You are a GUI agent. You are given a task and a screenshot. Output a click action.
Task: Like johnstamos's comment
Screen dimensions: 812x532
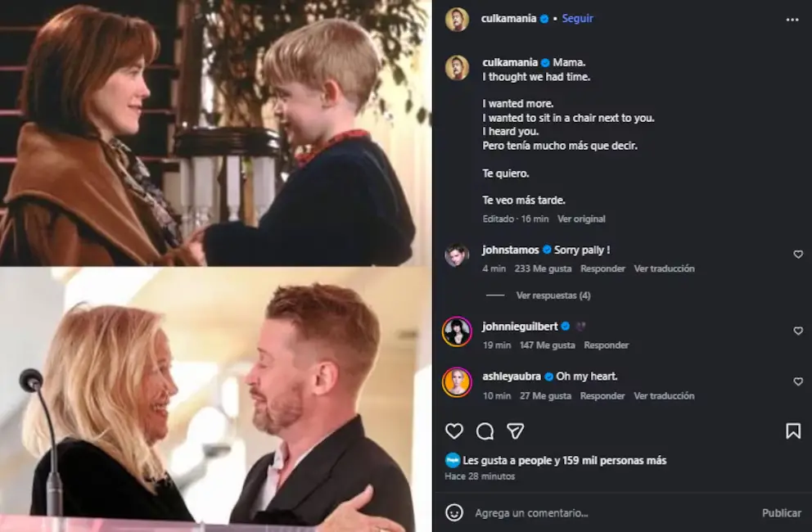coord(798,255)
